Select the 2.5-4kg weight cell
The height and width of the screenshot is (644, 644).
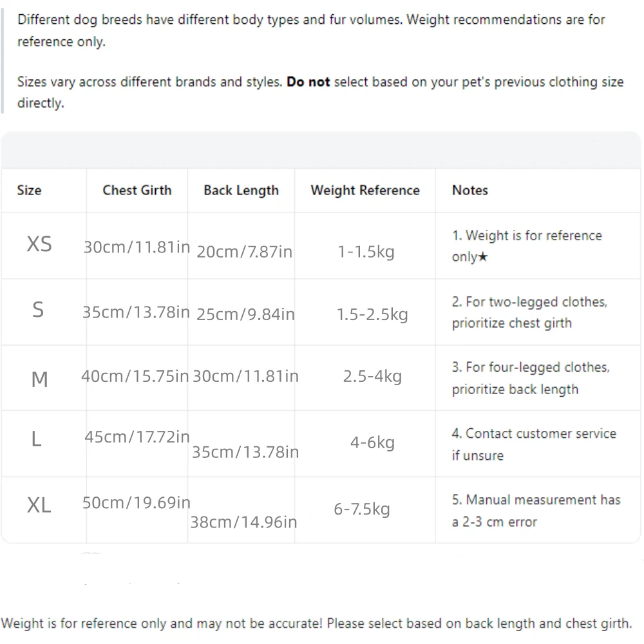point(372,376)
